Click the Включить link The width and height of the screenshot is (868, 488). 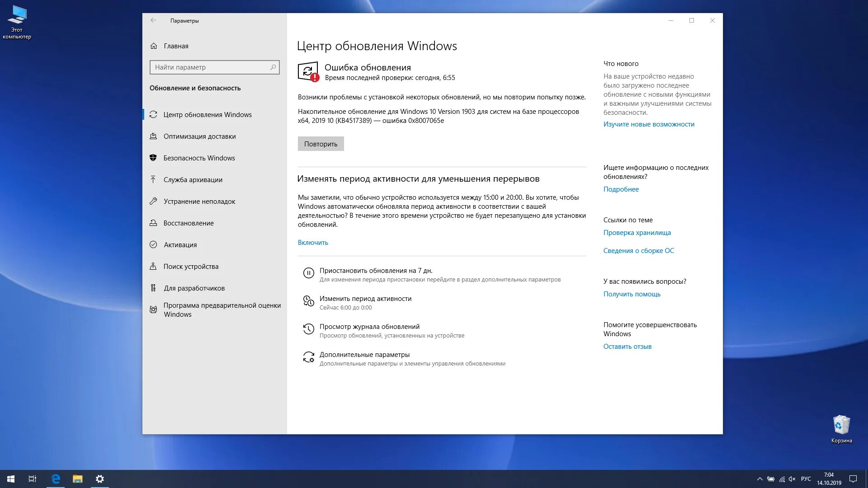coord(313,243)
